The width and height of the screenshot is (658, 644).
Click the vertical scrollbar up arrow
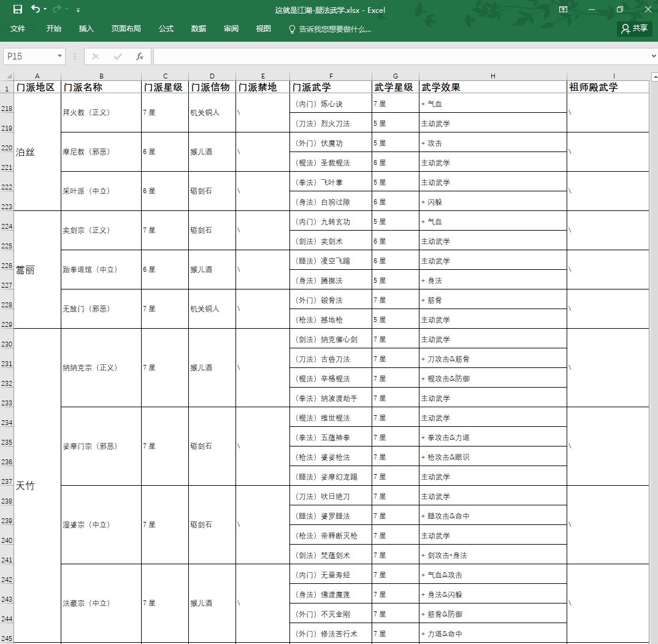pos(654,77)
